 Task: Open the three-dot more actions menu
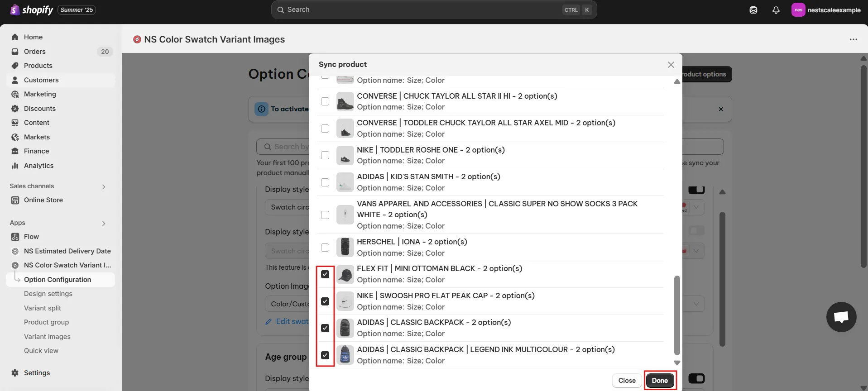(x=854, y=39)
